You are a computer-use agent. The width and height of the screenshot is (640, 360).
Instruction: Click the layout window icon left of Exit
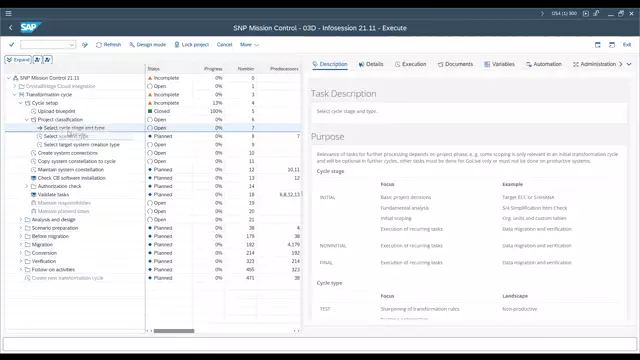611,45
